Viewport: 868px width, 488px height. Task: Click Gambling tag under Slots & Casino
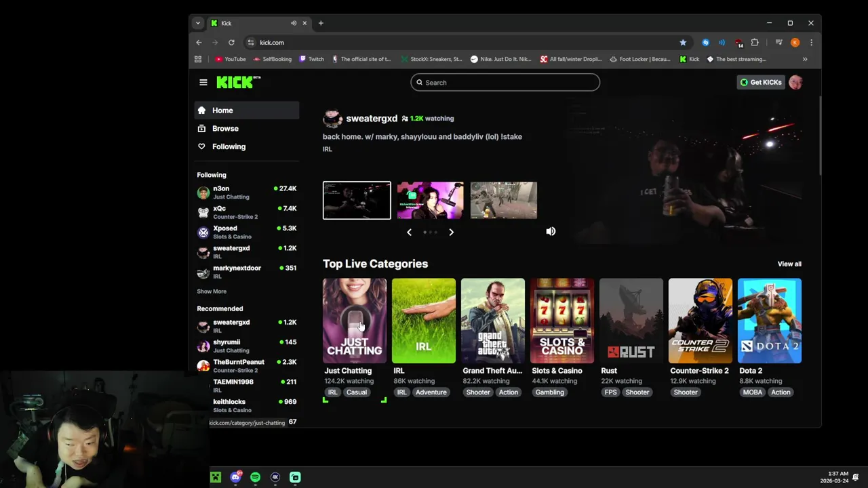tap(550, 392)
